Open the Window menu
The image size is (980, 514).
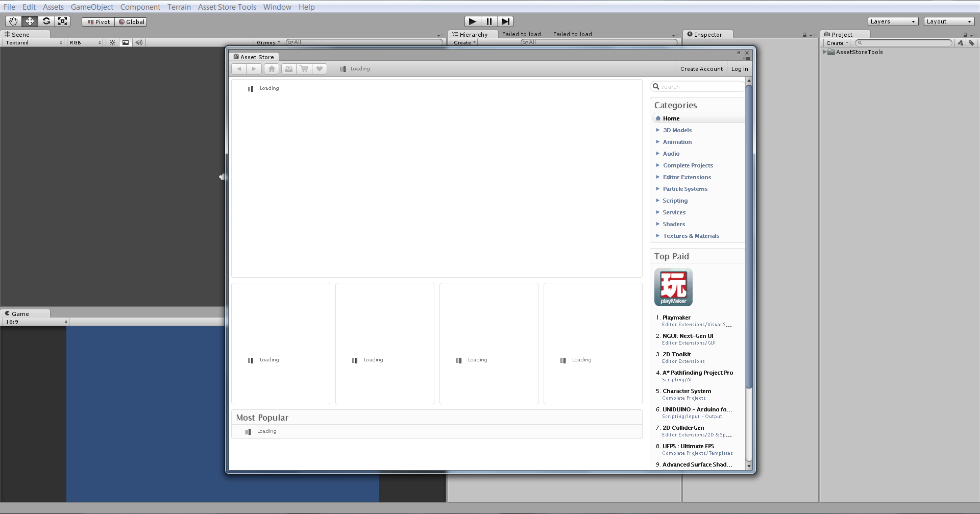pyautogui.click(x=277, y=7)
